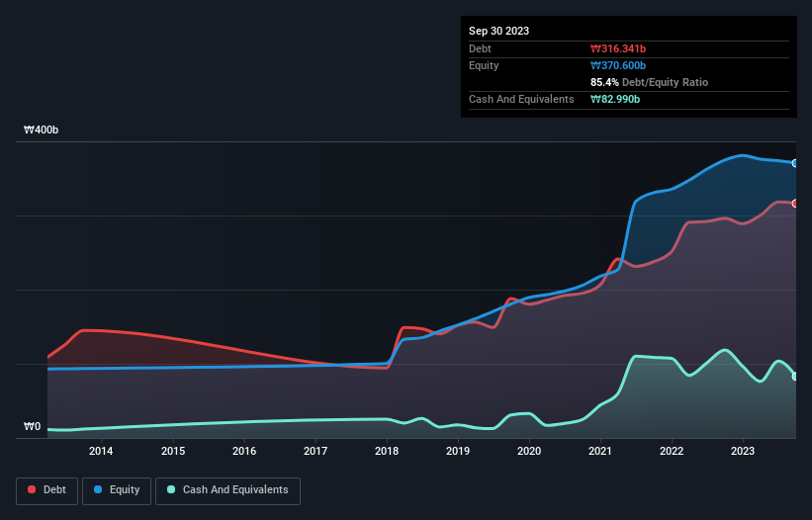Click the 2021 x-axis label
812x520 pixels.
pyautogui.click(x=600, y=451)
